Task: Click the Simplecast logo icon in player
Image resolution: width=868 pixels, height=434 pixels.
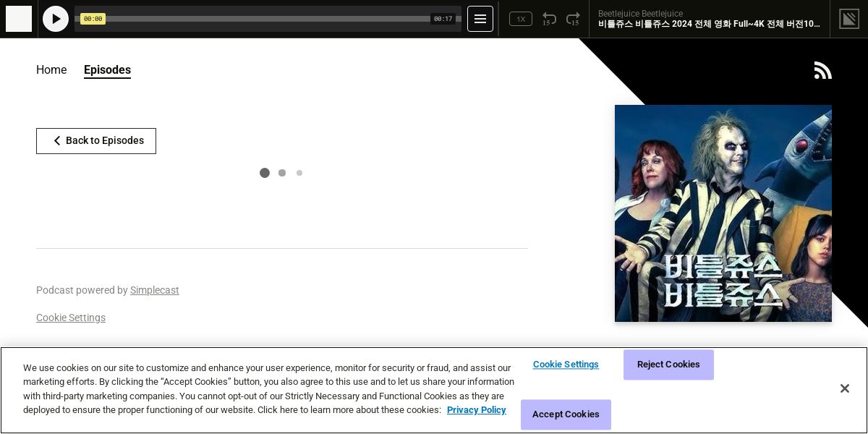Action: [x=849, y=19]
